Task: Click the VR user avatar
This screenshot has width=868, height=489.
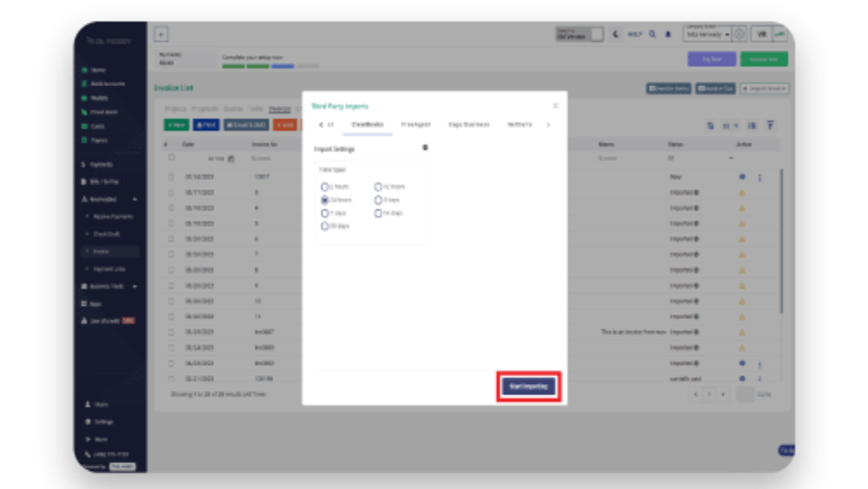Action: pyautogui.click(x=762, y=35)
